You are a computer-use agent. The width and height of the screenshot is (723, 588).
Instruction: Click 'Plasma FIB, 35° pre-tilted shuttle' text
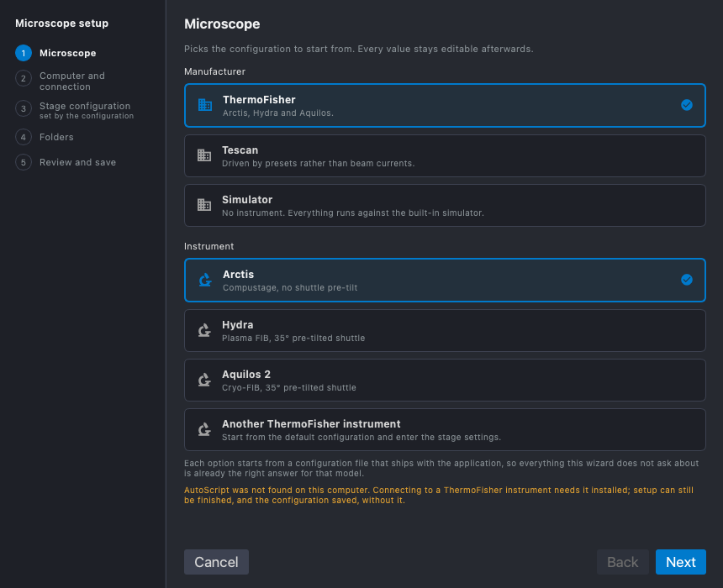pos(293,338)
